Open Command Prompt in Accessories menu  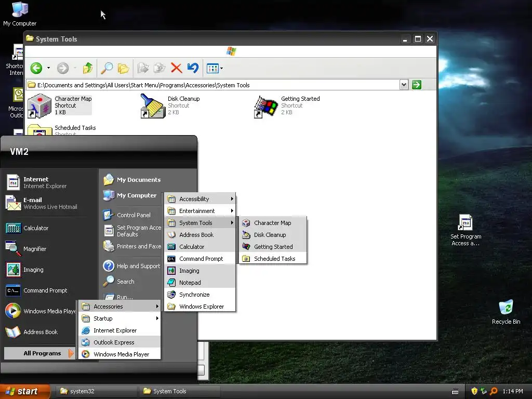click(x=200, y=259)
